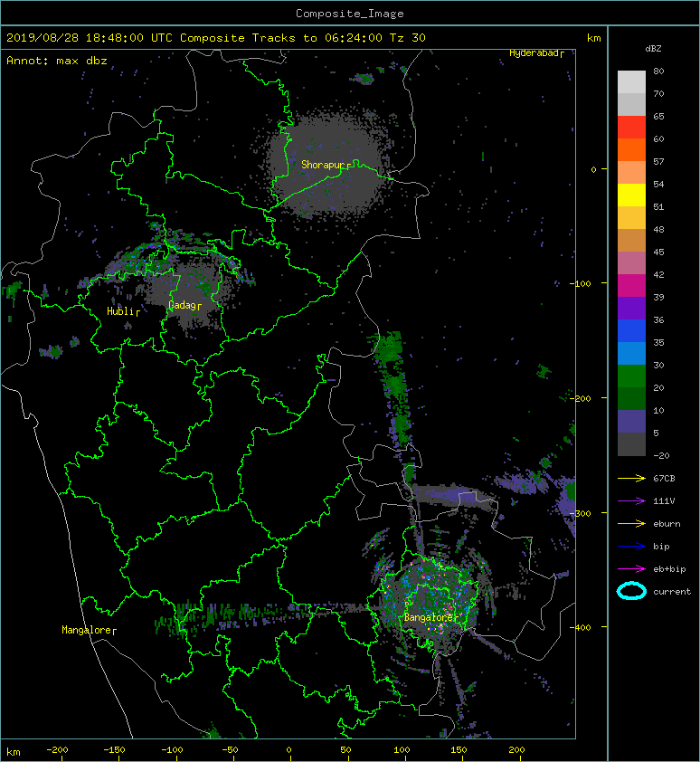Image resolution: width=700 pixels, height=762 pixels.
Task: Click the 200 tick on the horizontal km axis
Action: point(517,750)
